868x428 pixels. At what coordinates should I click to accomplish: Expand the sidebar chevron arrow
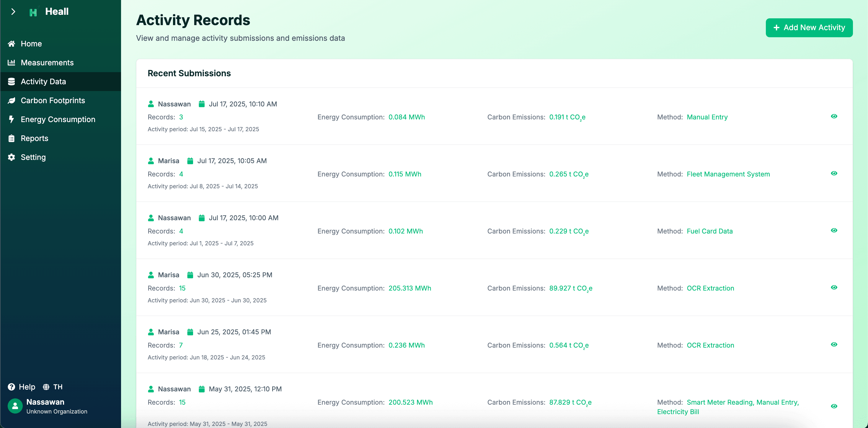(x=13, y=12)
